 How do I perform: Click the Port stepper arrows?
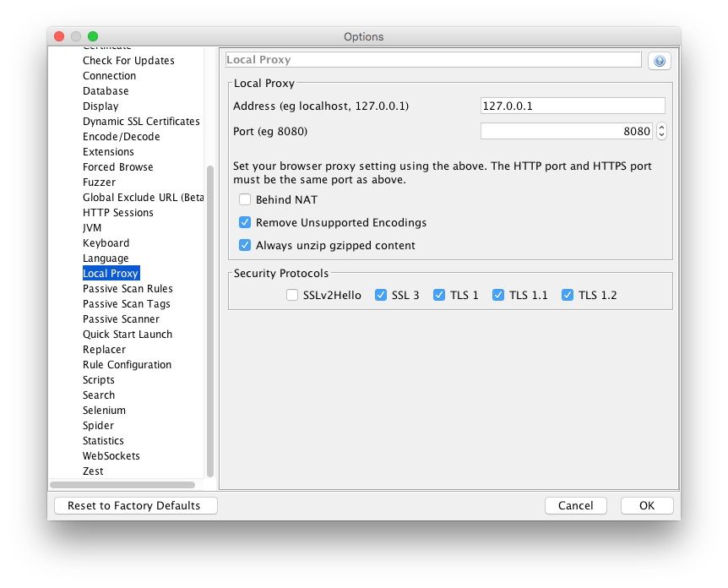(x=661, y=131)
